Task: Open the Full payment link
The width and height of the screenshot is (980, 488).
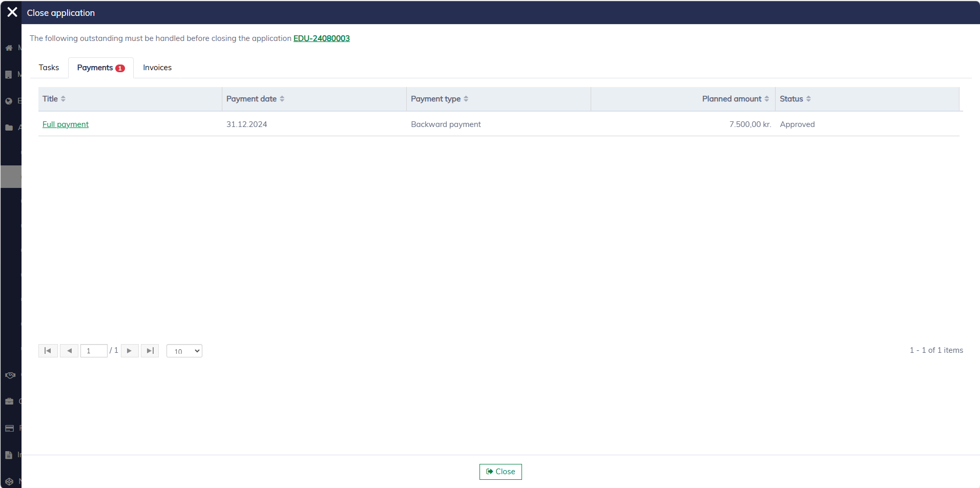Action: [x=66, y=124]
